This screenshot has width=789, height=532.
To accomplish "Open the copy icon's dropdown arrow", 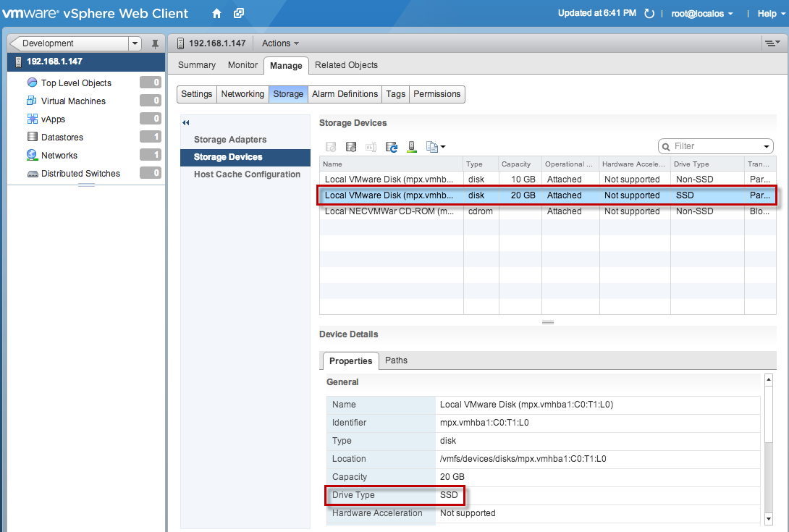I will (443, 147).
